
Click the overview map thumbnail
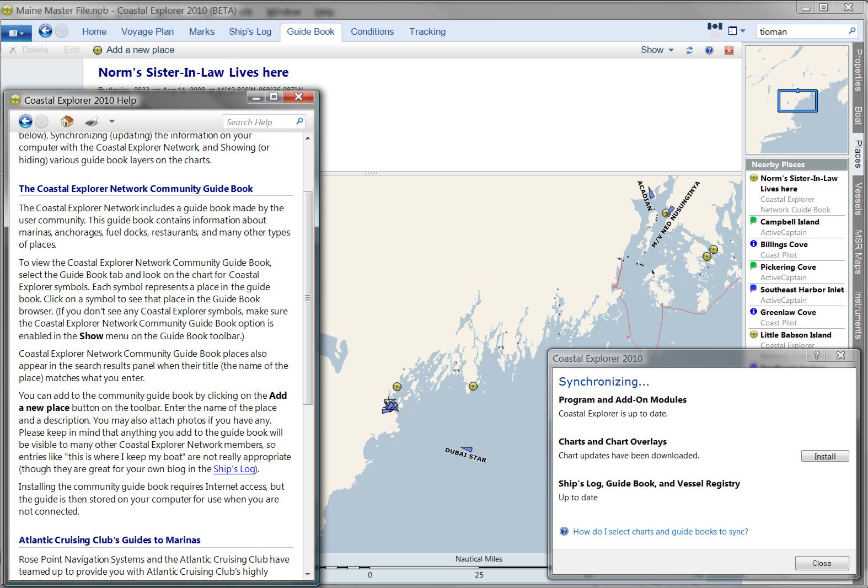pyautogui.click(x=797, y=99)
